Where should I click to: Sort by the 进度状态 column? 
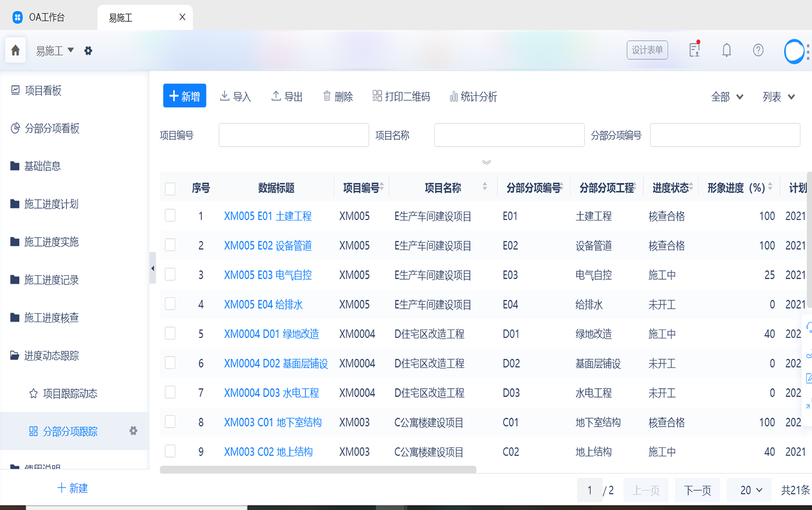click(691, 186)
